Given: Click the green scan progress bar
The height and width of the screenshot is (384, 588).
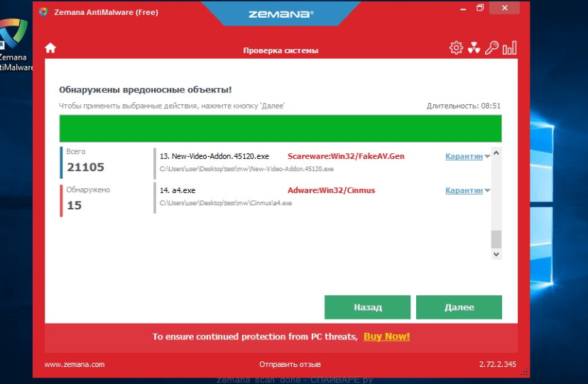Looking at the screenshot, I should [280, 128].
